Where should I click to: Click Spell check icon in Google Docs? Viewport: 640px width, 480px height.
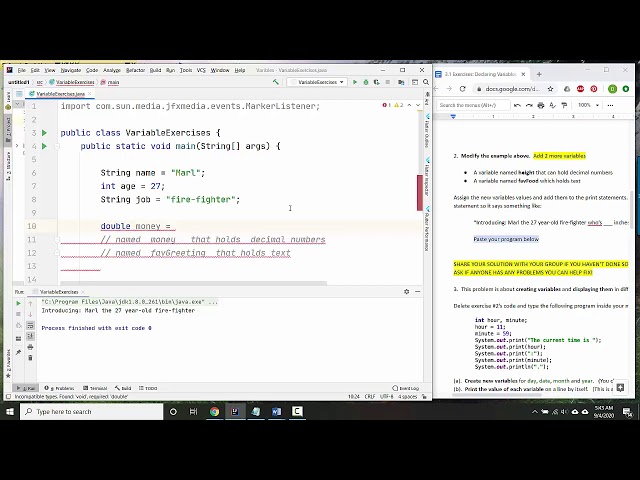click(x=553, y=105)
